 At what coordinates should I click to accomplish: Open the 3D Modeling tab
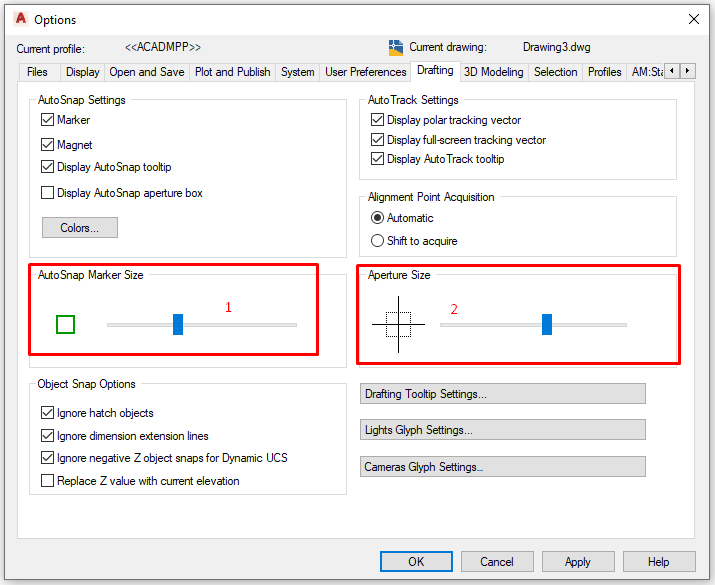tap(493, 72)
